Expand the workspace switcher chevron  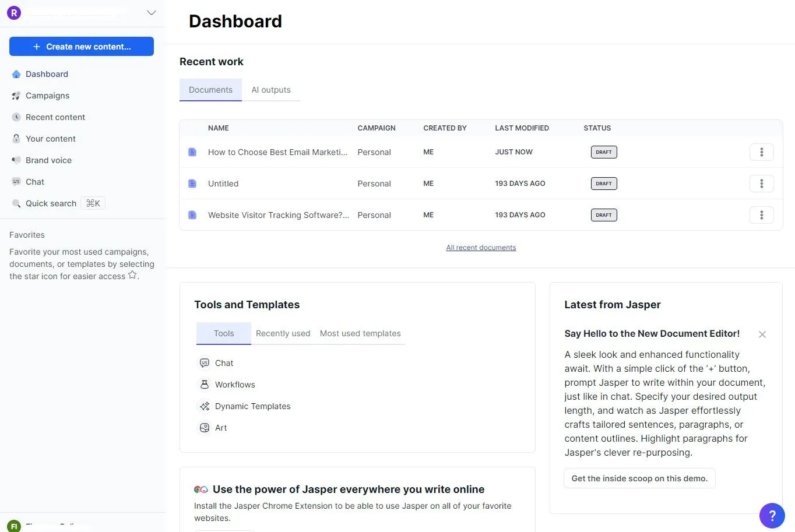pos(151,12)
